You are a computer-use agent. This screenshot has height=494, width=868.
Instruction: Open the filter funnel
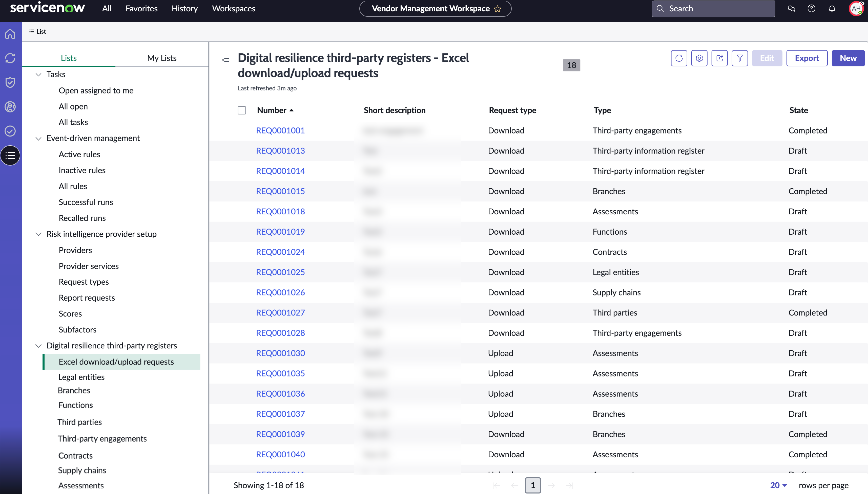(740, 58)
